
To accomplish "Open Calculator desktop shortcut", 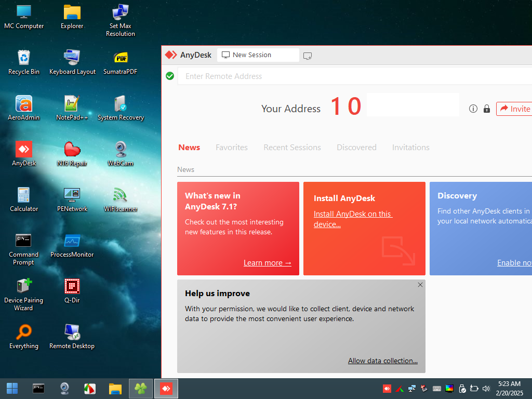I will tap(24, 199).
